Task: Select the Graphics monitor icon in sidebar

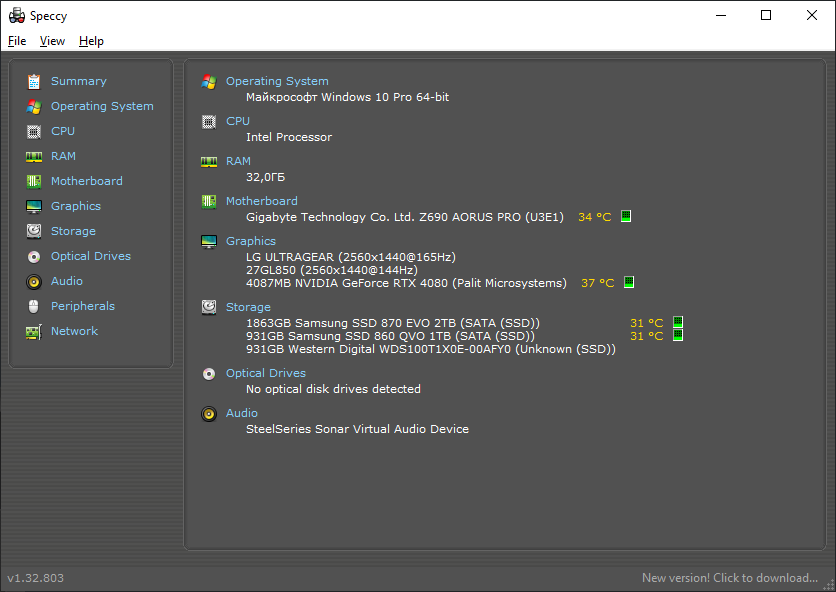Action: click(x=34, y=206)
